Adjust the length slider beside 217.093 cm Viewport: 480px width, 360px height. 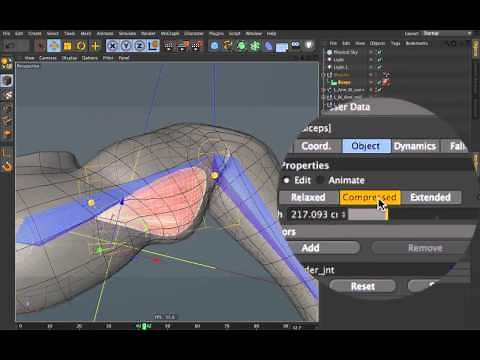pyautogui.click(x=412, y=214)
